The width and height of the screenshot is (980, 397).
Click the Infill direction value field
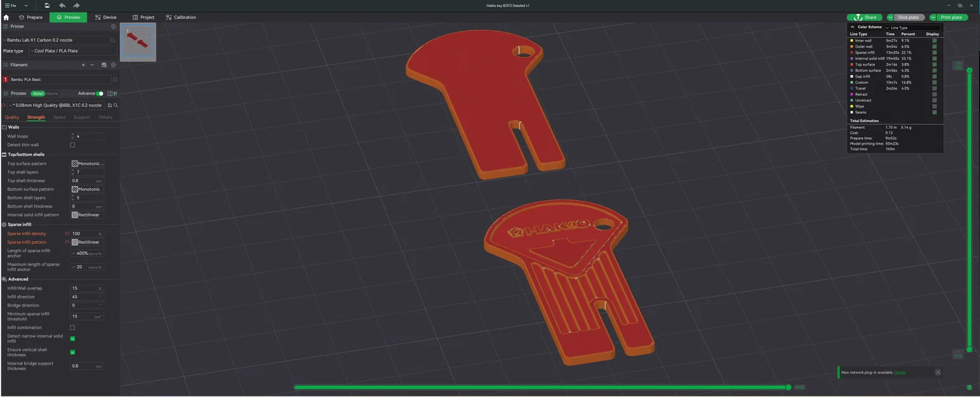[87, 297]
